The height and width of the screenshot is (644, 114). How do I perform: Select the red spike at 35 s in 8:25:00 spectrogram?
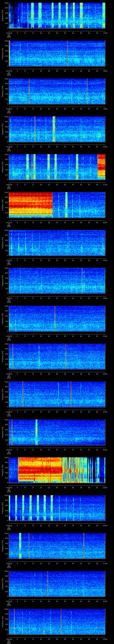(x=66, y=356)
